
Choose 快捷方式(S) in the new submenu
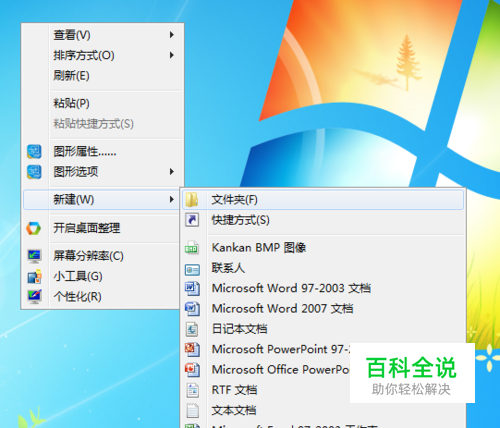(x=323, y=220)
